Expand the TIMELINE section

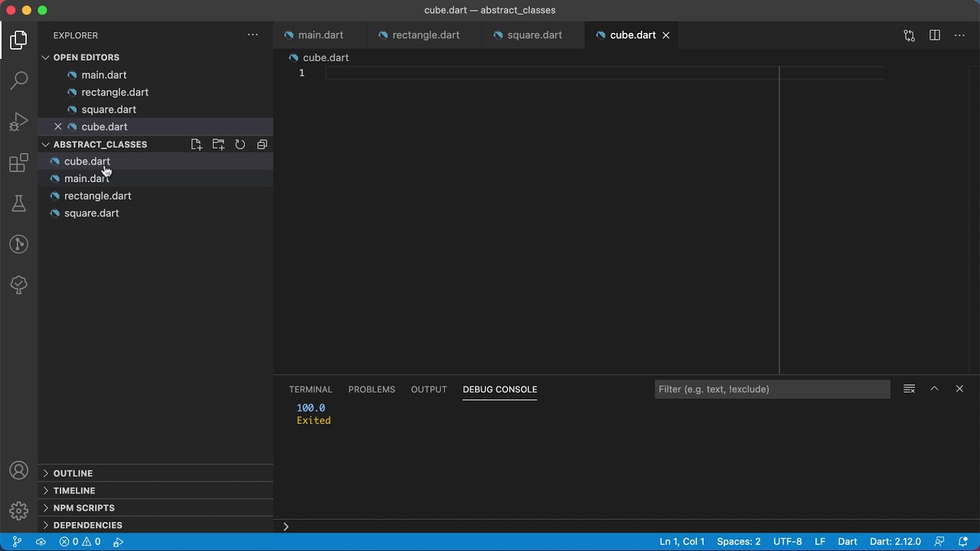[x=155, y=491]
